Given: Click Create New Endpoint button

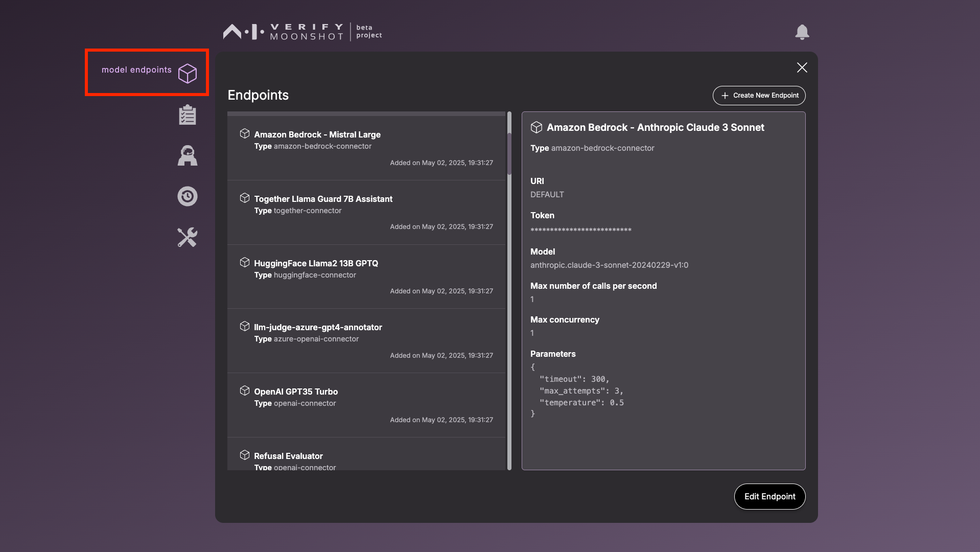Looking at the screenshot, I should click(759, 96).
